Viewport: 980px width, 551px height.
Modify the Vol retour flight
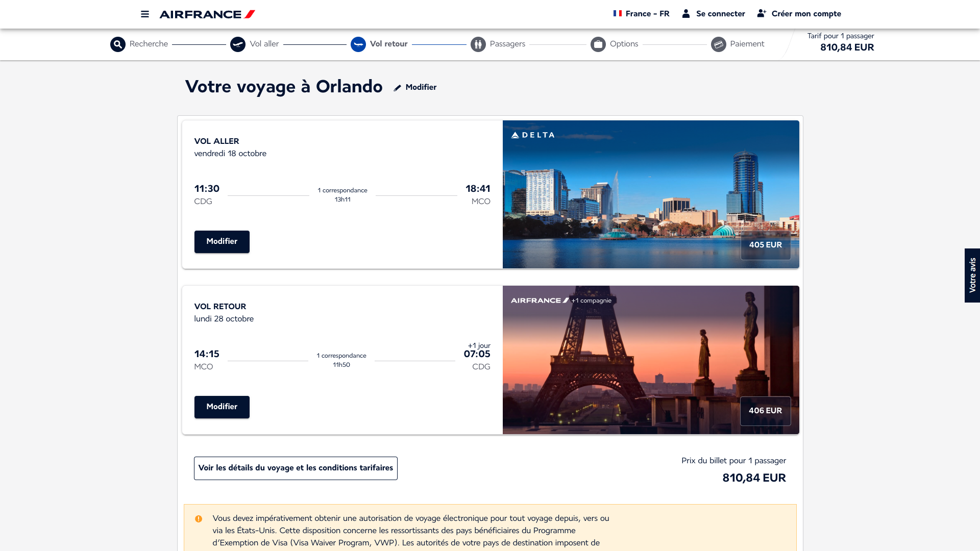(222, 407)
